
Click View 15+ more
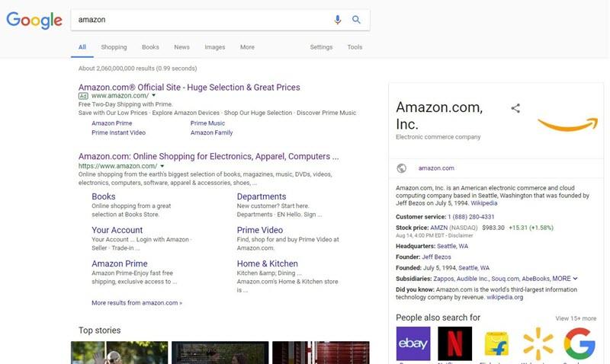click(576, 318)
